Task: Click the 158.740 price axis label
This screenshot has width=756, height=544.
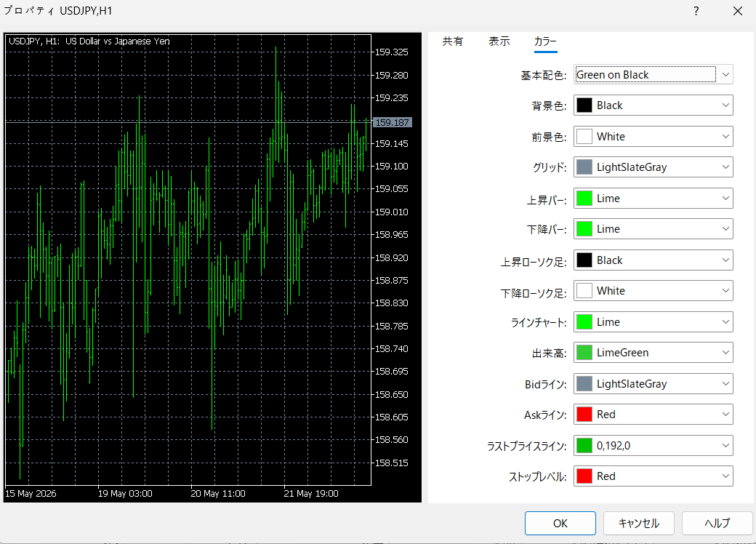Action: point(392,348)
